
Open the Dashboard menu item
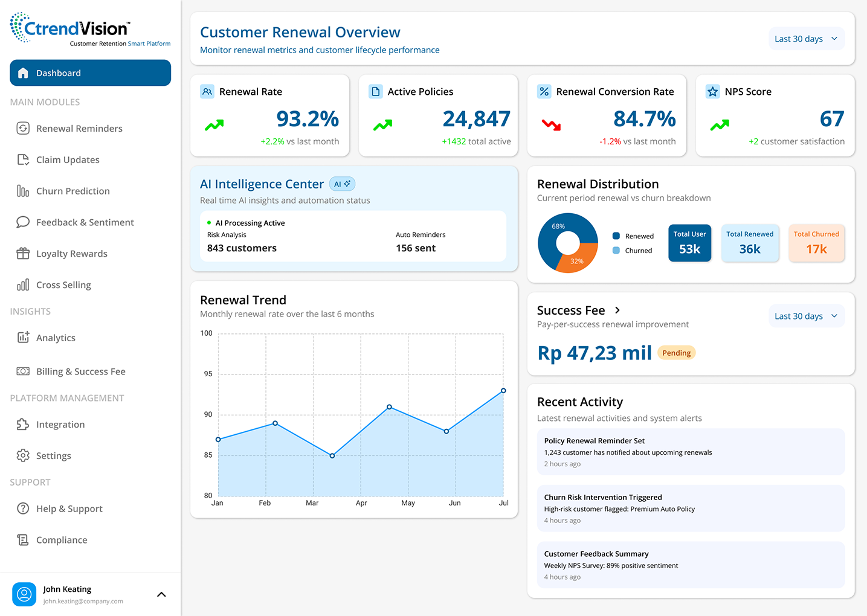point(90,73)
